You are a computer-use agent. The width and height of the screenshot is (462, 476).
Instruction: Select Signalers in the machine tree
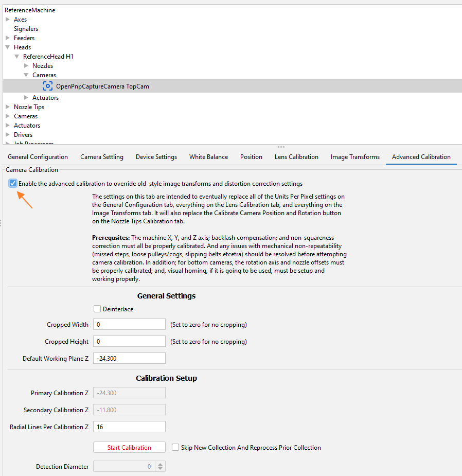26,29
